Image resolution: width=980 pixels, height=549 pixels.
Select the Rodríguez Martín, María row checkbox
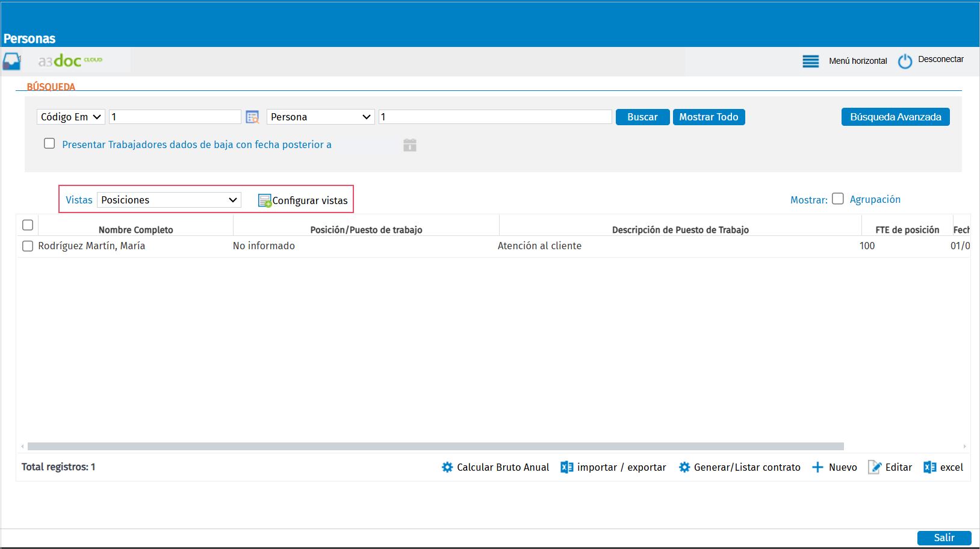click(x=27, y=246)
